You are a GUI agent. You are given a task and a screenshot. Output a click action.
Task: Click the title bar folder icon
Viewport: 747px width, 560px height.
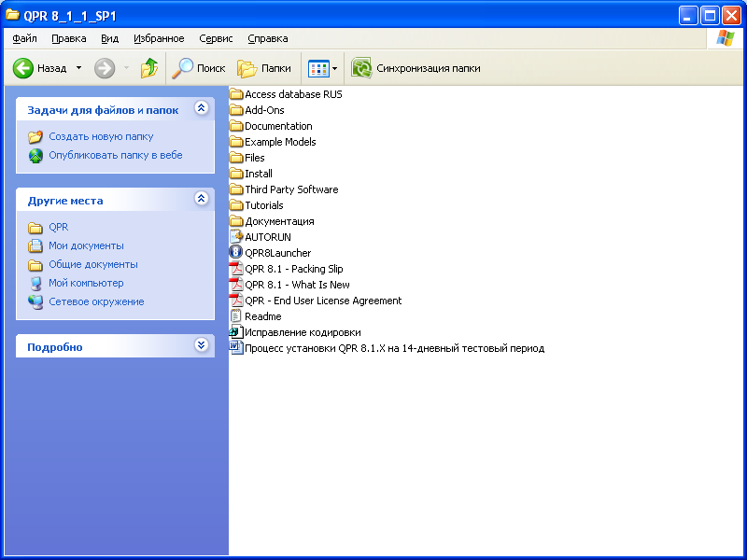(12, 15)
